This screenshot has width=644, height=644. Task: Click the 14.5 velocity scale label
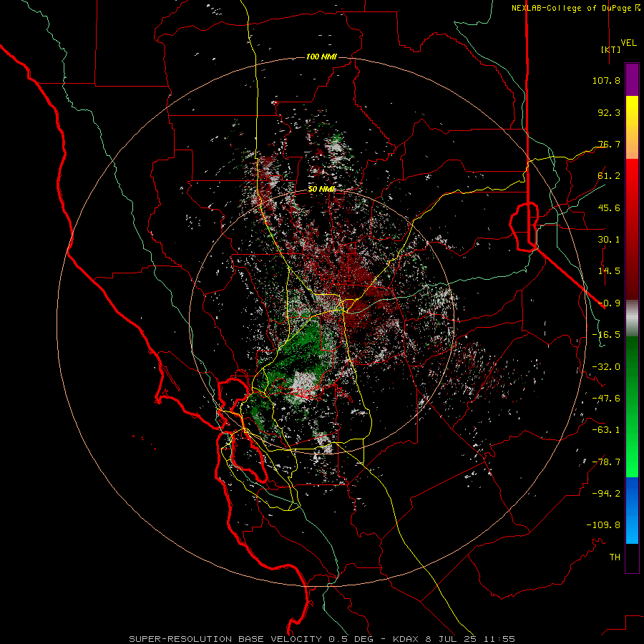click(x=609, y=271)
